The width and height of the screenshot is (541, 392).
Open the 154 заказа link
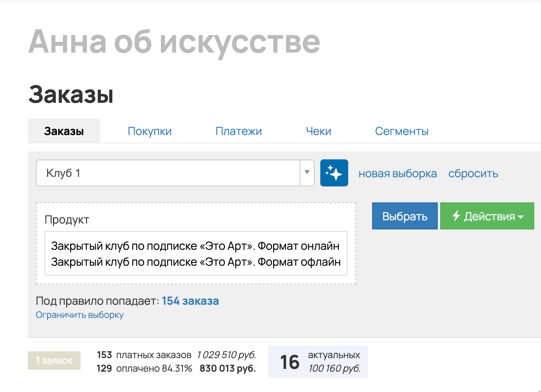point(190,301)
